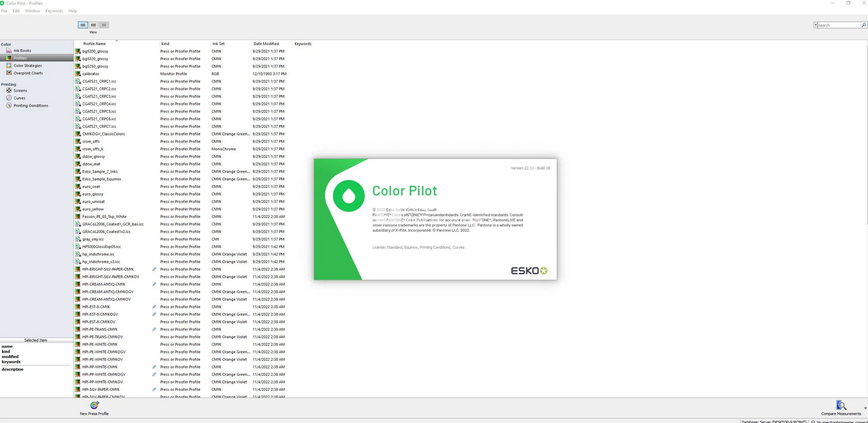Image resolution: width=868 pixels, height=423 pixels.
Task: Select the Fasson_PE_85_Top_White profile name
Action: [105, 217]
